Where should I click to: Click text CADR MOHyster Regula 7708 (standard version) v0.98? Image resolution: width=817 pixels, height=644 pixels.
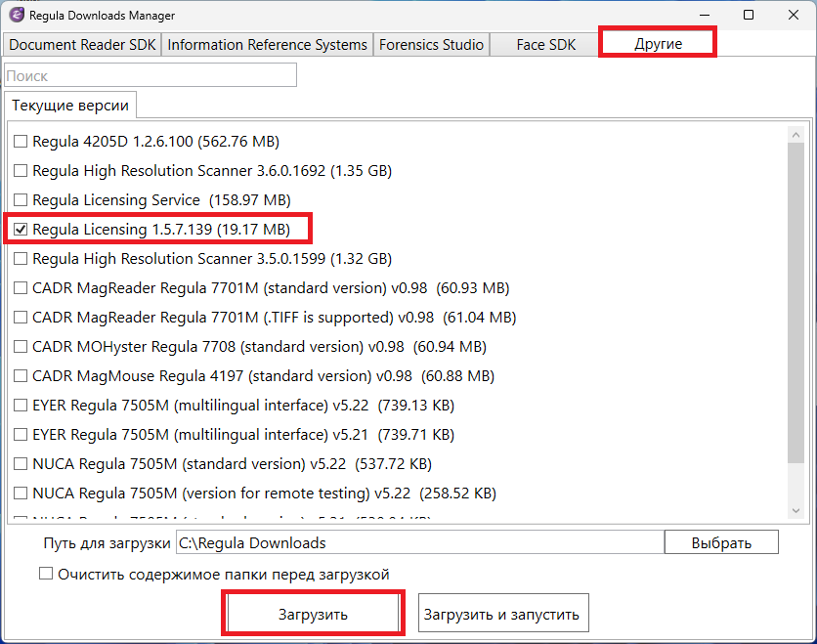point(218,347)
